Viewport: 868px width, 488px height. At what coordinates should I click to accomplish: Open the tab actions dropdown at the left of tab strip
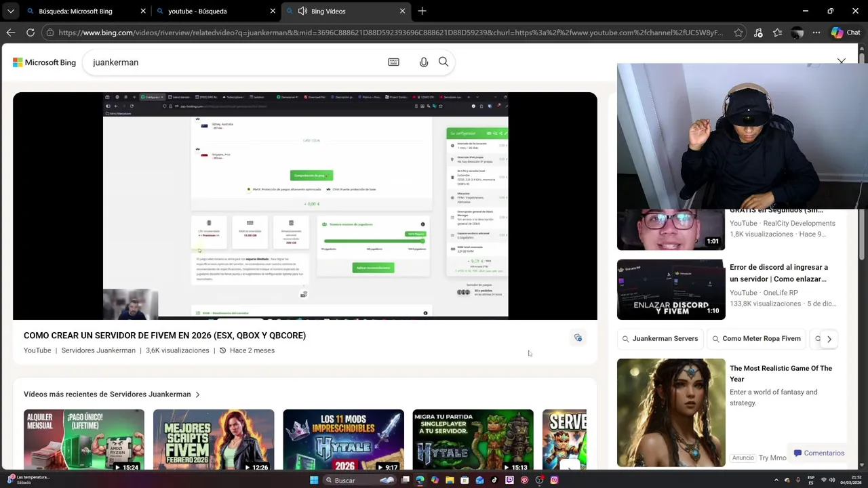pyautogui.click(x=10, y=11)
